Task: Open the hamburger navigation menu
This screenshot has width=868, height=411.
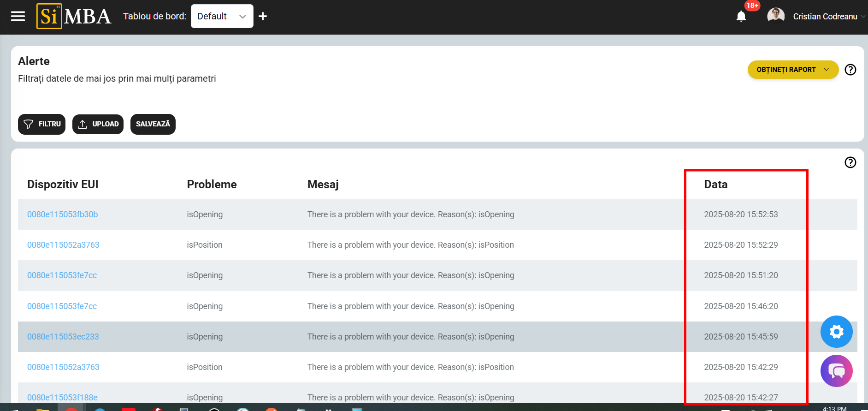Action: 18,17
